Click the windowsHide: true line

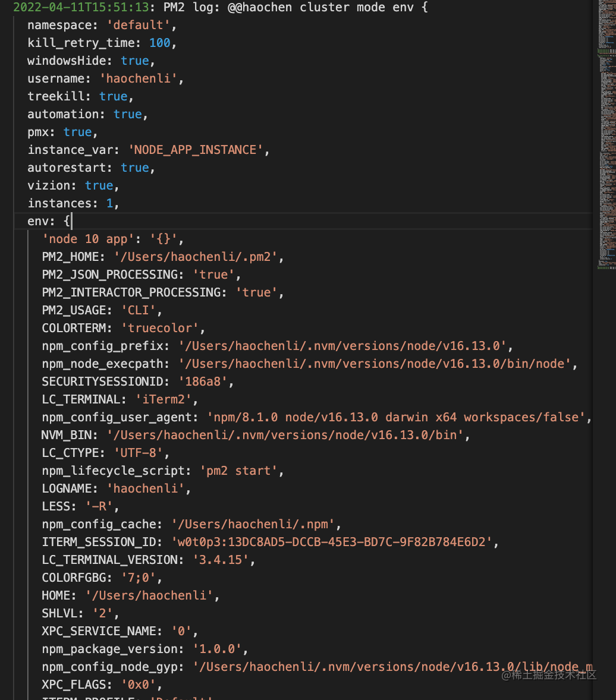click(91, 61)
